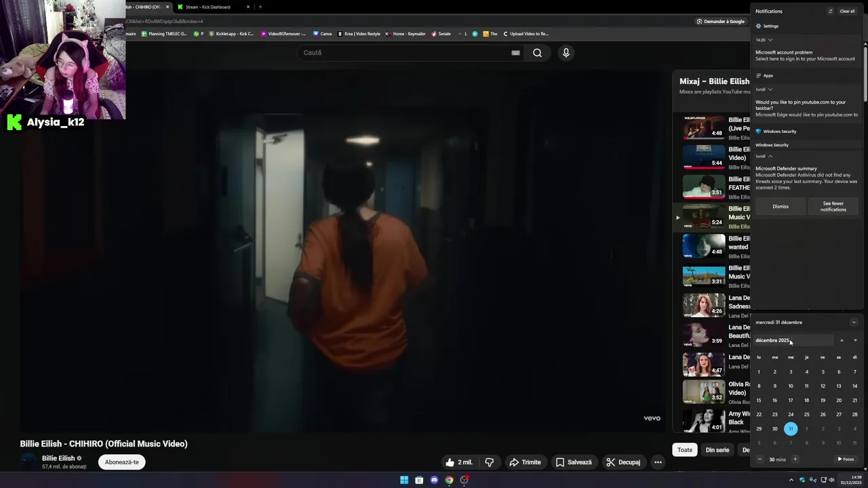Close the CHIHIRO YouTube browser tab

point(167,7)
